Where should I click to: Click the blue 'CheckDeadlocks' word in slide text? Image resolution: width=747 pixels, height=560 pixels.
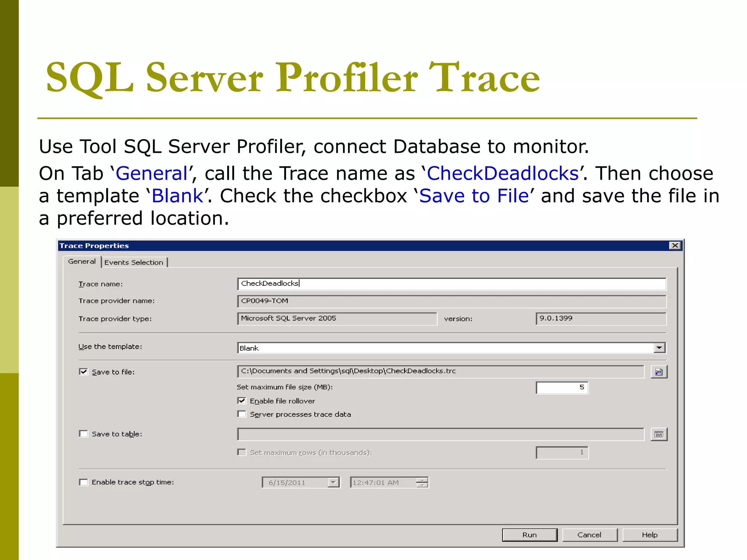coord(503,173)
